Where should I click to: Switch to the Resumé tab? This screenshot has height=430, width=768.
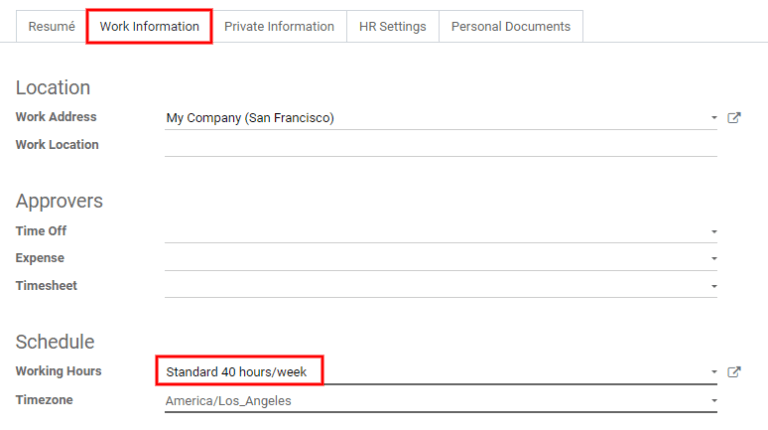[52, 27]
